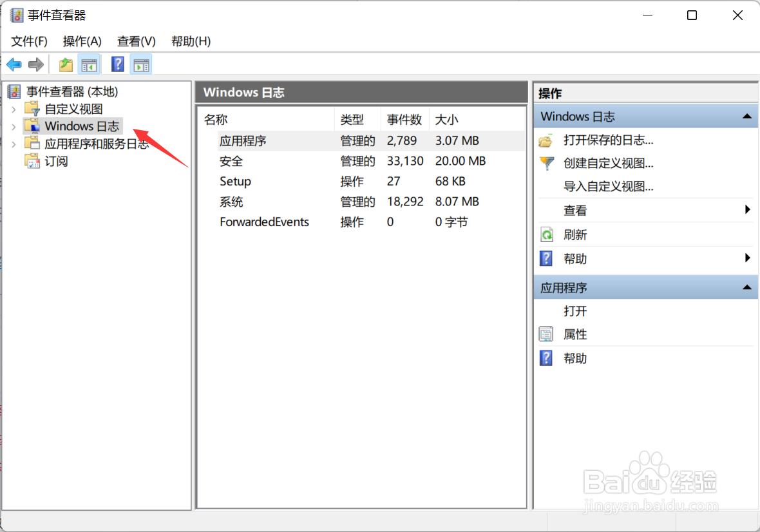Viewport: 760px width, 532px height.
Task: Select 应用程序和服务日志 in the tree
Action: (97, 144)
